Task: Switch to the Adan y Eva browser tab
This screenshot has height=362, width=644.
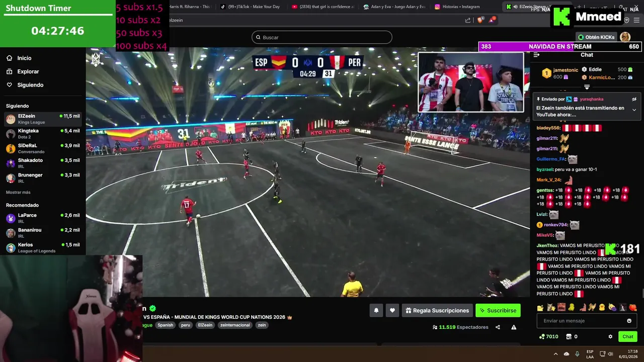Action: (395, 7)
